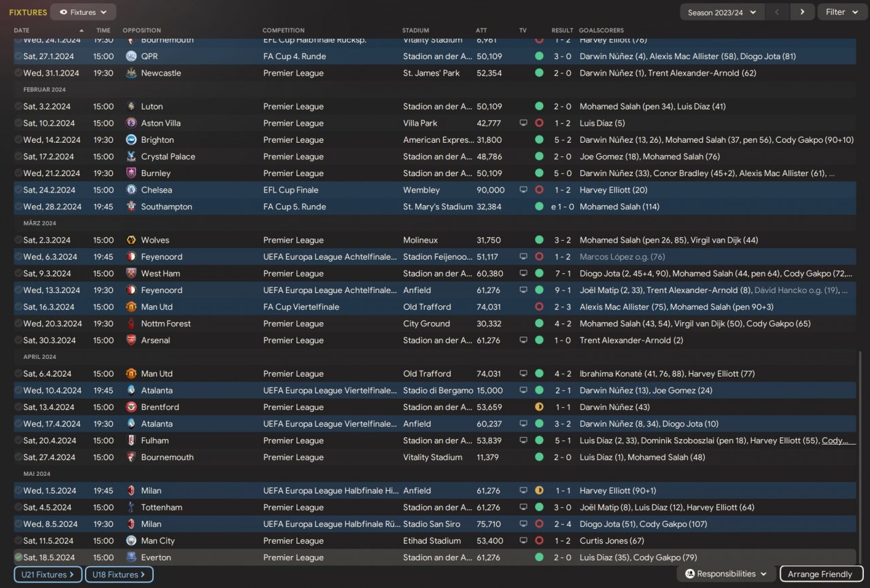The image size is (870, 588).
Task: Click the 'Curtis Jones (67)' goalscorer text
Action: pos(612,541)
